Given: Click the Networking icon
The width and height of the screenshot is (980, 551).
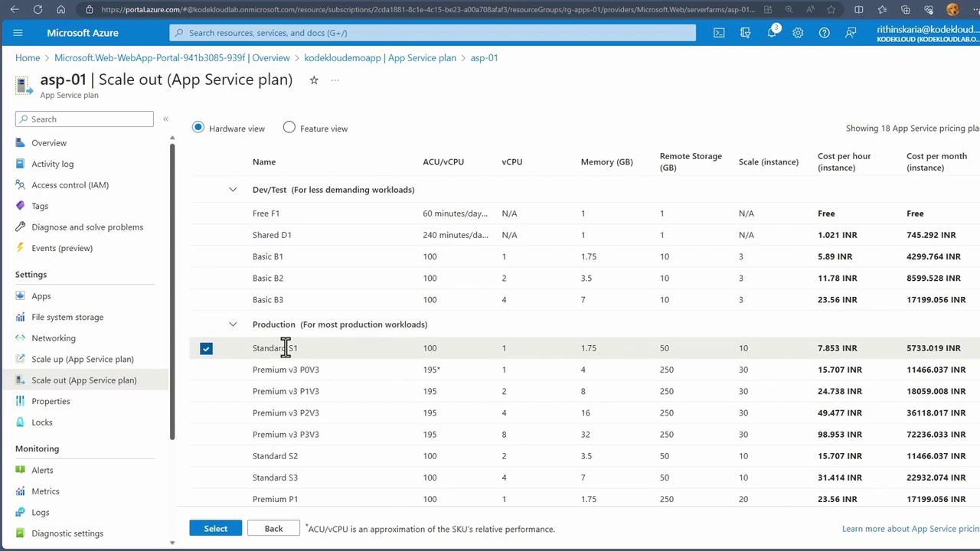Looking at the screenshot, I should (21, 338).
